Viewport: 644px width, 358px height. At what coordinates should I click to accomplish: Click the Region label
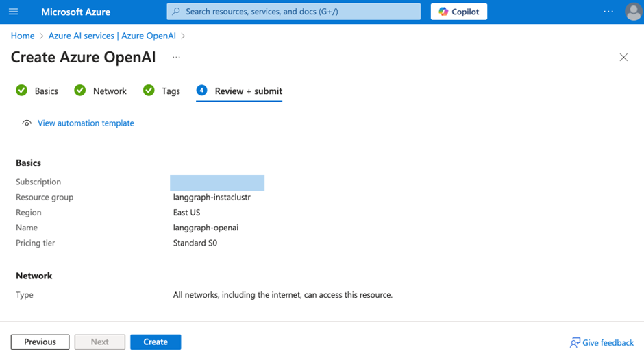click(28, 213)
